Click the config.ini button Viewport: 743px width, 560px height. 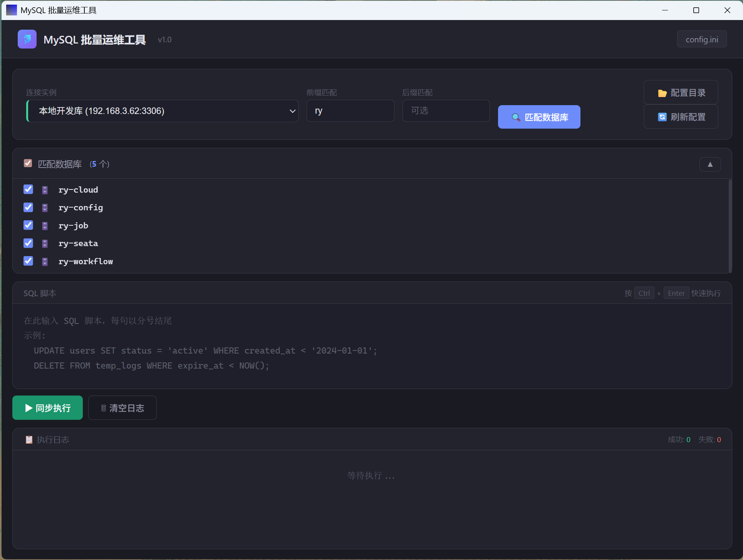702,39
